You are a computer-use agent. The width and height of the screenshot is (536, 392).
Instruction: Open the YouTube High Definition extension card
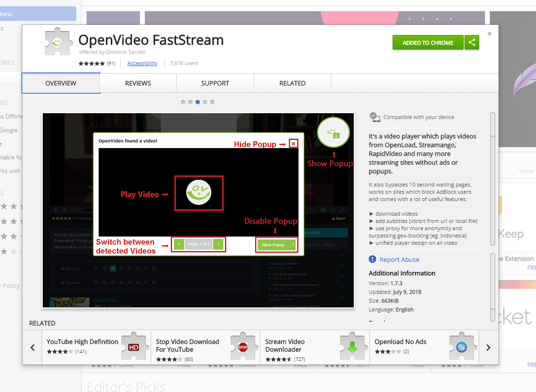(x=96, y=347)
